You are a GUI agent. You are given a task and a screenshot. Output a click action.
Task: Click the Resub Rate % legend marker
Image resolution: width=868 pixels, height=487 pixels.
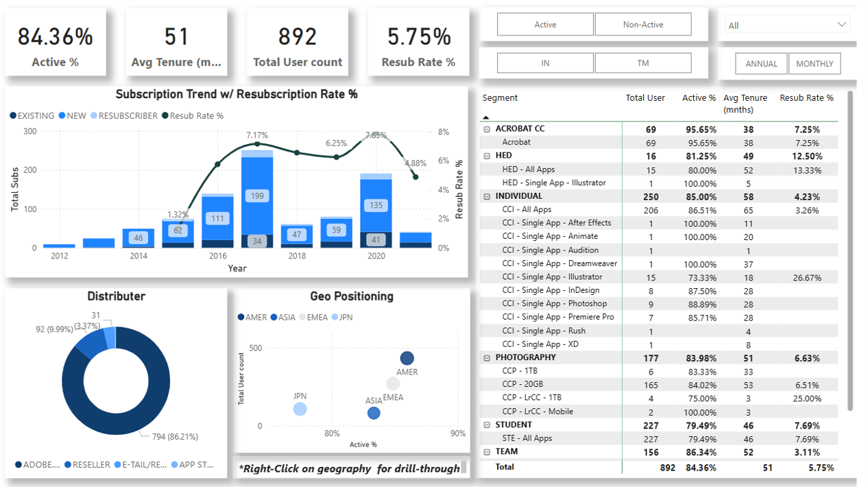[x=165, y=116]
